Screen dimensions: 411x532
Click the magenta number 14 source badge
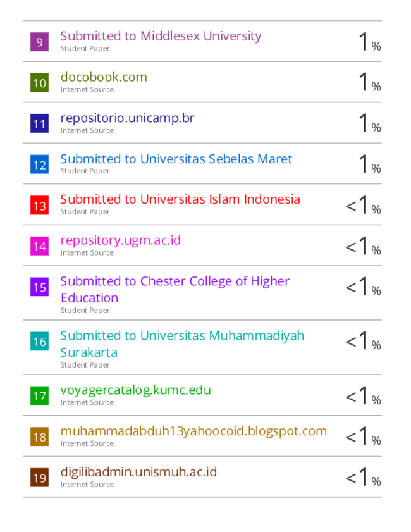pyautogui.click(x=39, y=246)
